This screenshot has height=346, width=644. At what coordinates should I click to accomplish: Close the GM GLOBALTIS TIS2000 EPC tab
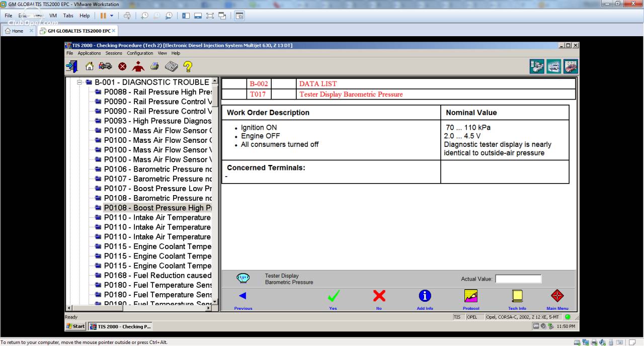(x=114, y=31)
